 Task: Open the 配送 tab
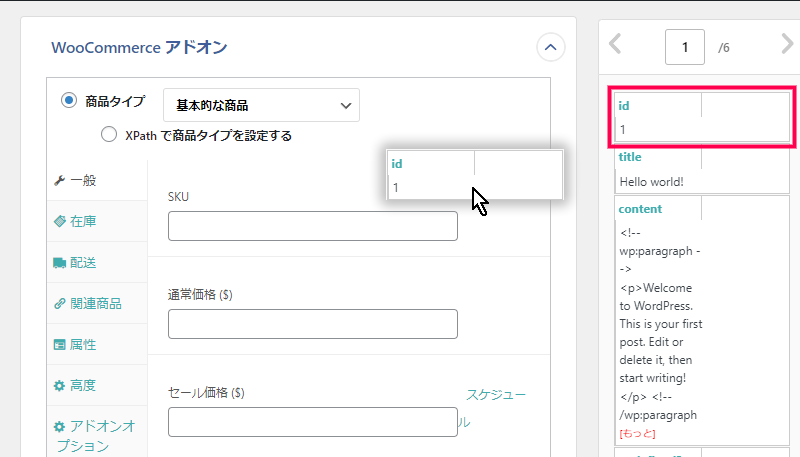pos(97,263)
